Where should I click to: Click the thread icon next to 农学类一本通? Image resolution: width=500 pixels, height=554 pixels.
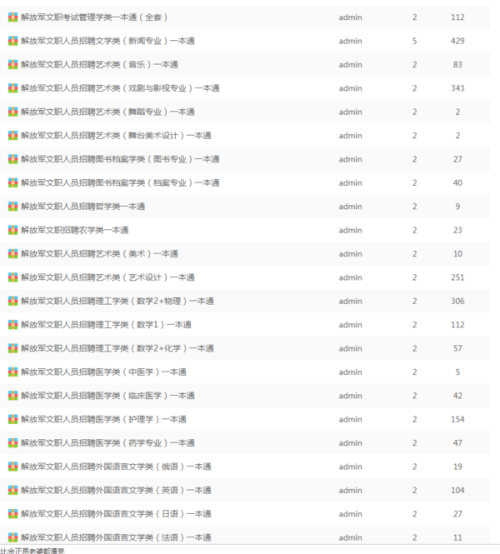[x=13, y=230]
